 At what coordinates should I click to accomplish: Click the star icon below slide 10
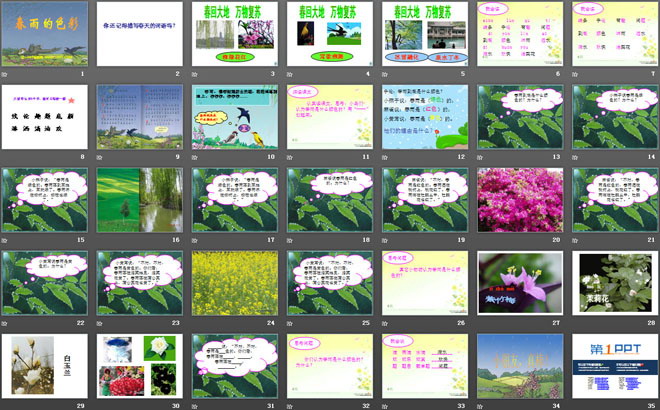[x=196, y=157]
